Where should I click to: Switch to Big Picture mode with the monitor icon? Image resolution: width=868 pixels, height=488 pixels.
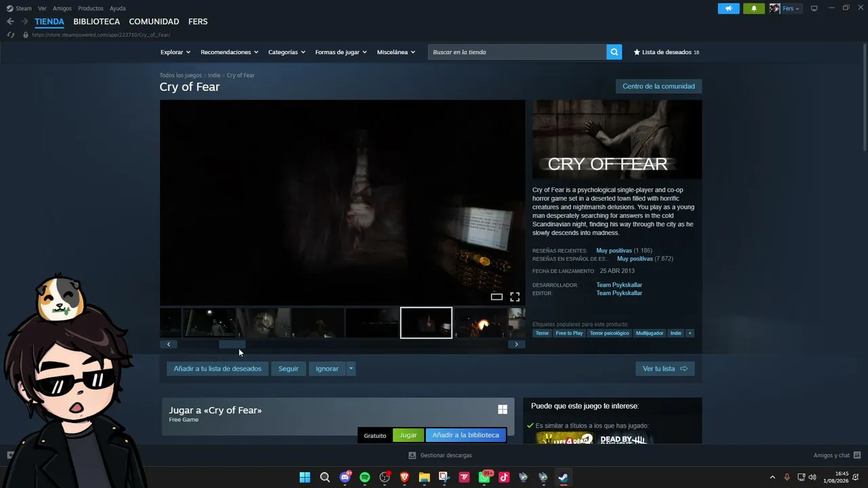pos(814,8)
